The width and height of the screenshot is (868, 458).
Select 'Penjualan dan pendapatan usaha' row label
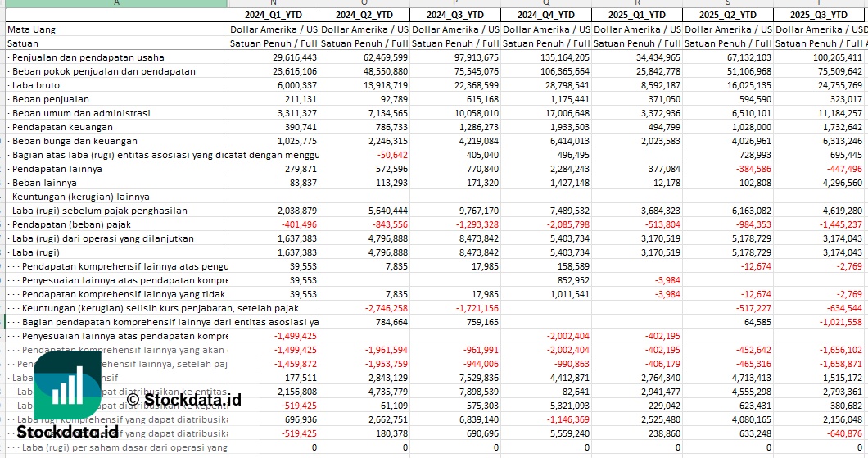coord(88,57)
